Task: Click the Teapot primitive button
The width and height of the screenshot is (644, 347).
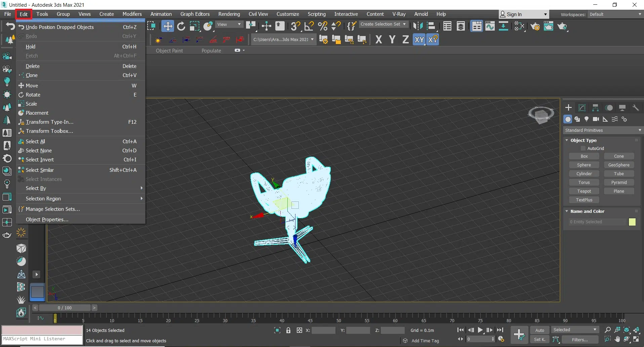Action: point(584,191)
